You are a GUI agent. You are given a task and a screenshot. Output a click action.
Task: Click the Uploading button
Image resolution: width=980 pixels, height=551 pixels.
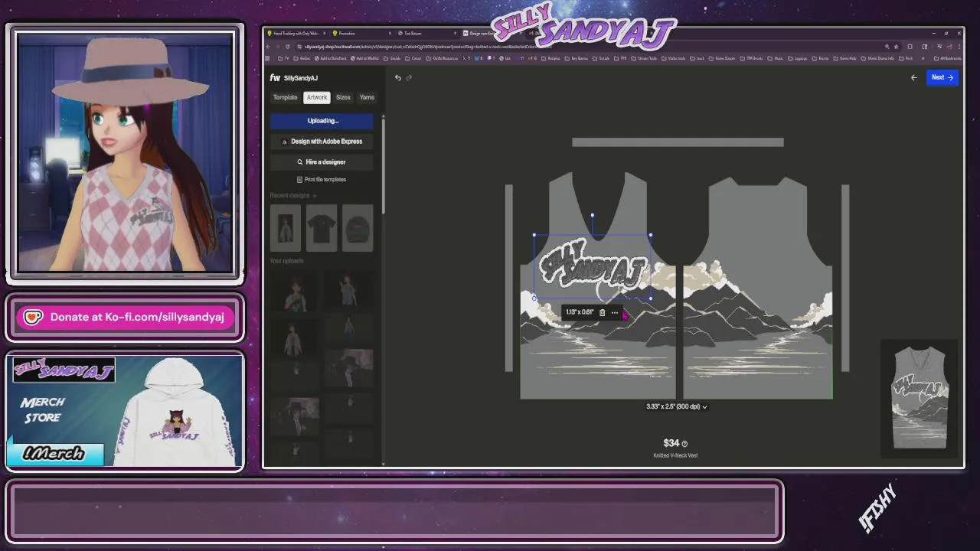click(x=322, y=120)
